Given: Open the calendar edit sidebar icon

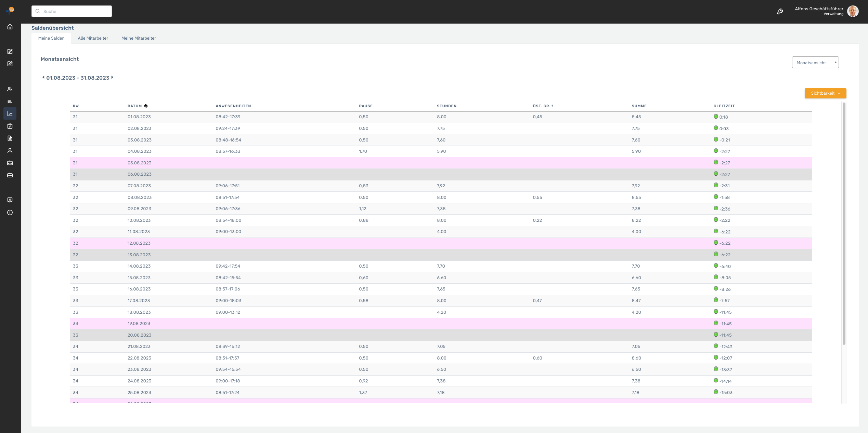Looking at the screenshot, I should [x=10, y=126].
